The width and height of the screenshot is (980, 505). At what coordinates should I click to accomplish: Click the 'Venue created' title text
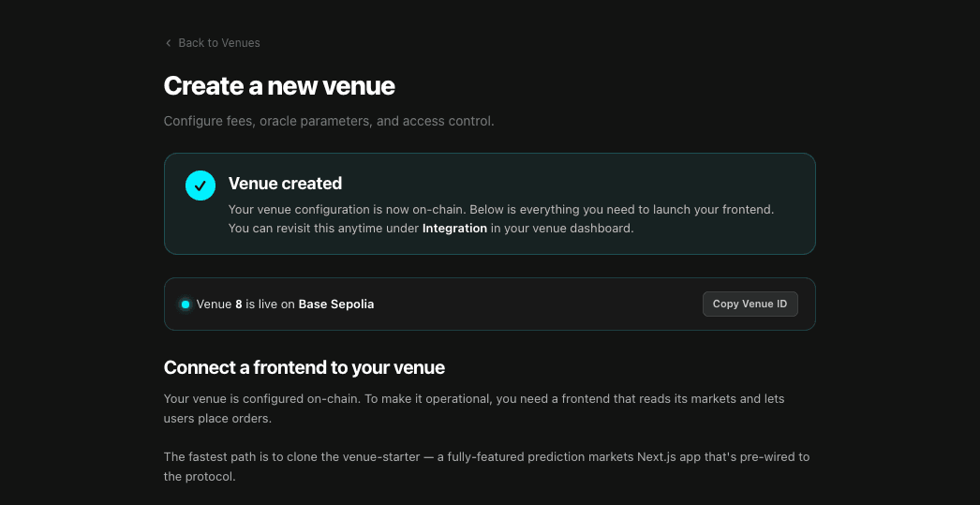(x=285, y=183)
